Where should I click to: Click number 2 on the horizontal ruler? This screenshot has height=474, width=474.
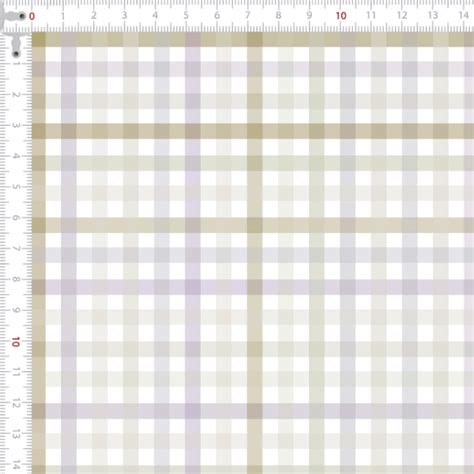click(94, 15)
